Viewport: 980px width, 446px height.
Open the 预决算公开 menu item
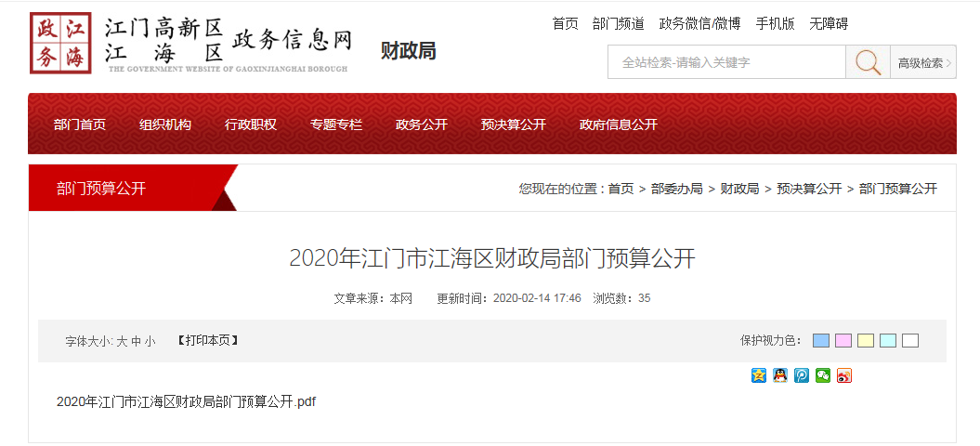pos(514,125)
